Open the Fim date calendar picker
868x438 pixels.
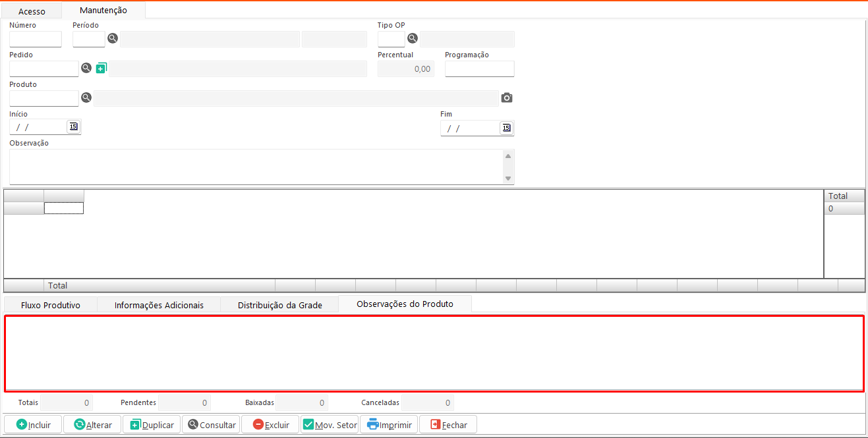[x=506, y=128]
